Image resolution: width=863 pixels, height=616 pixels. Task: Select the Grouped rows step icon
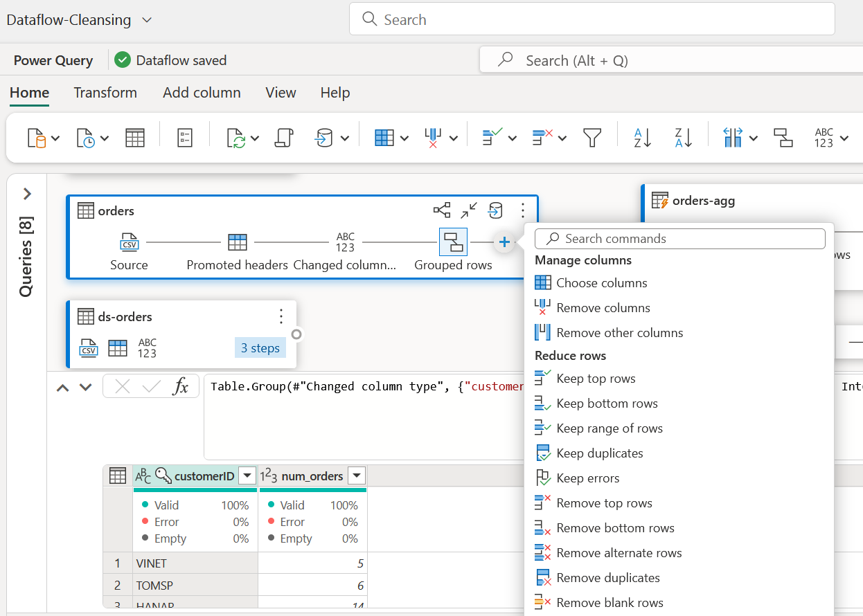click(x=454, y=242)
